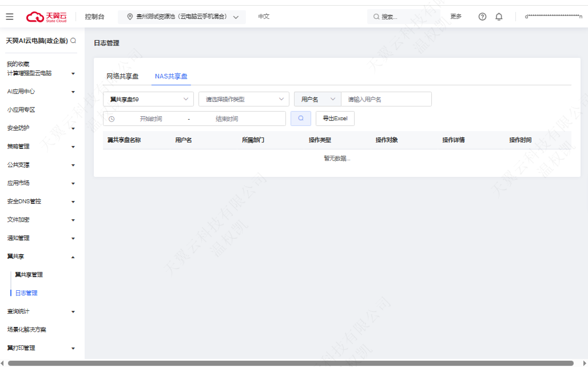Viewport: 588px width, 367px height.
Task: Click the blue search magnifier button
Action: tap(301, 118)
